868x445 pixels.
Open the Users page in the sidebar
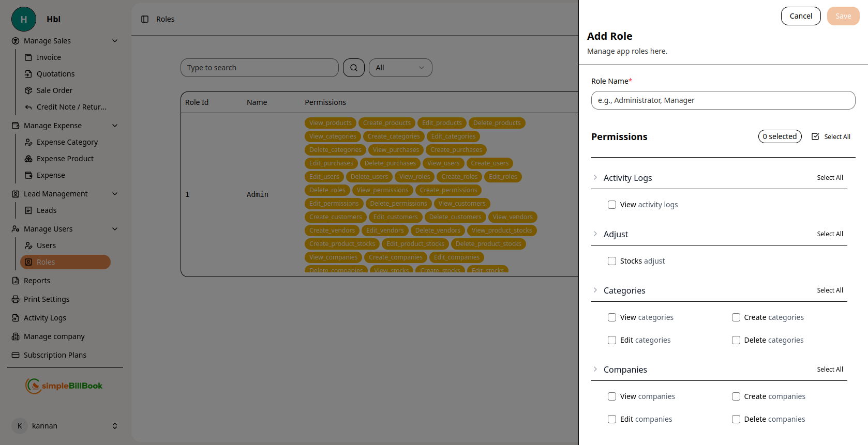pyautogui.click(x=46, y=245)
